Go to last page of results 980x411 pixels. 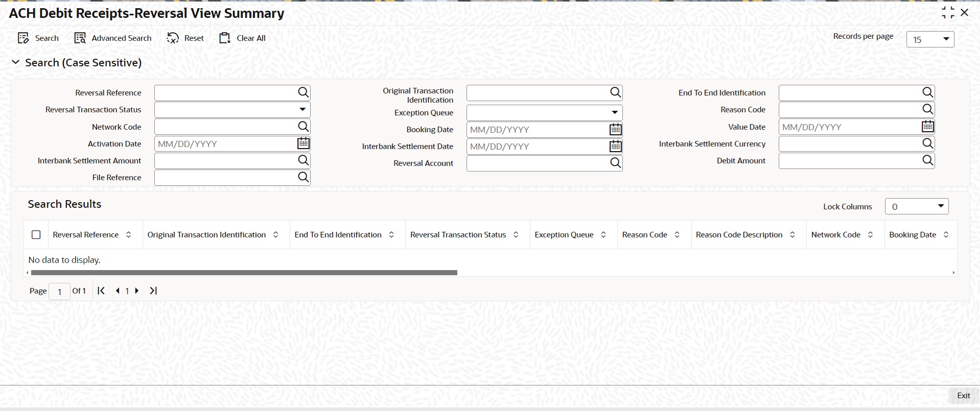pyautogui.click(x=153, y=291)
